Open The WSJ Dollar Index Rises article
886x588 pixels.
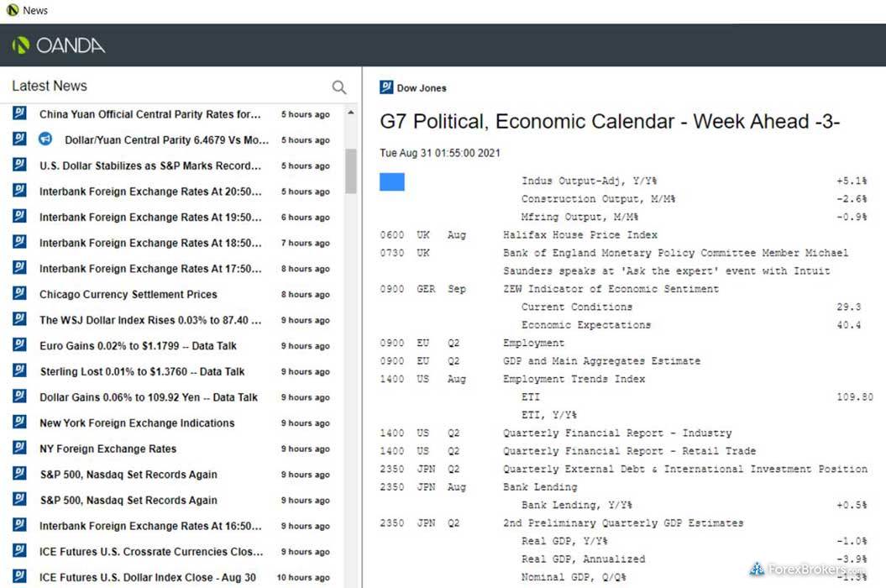(150, 320)
